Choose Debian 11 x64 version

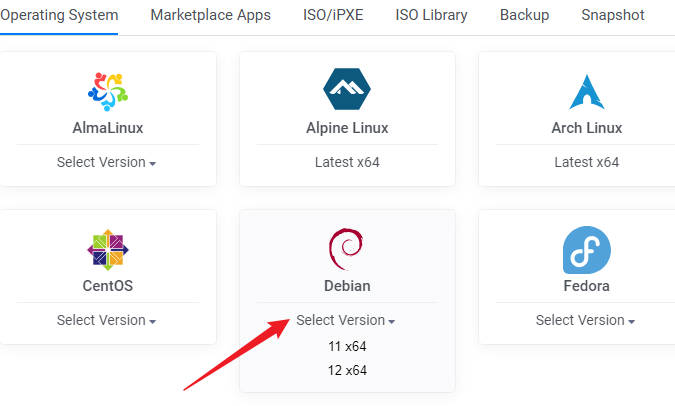[347, 346]
